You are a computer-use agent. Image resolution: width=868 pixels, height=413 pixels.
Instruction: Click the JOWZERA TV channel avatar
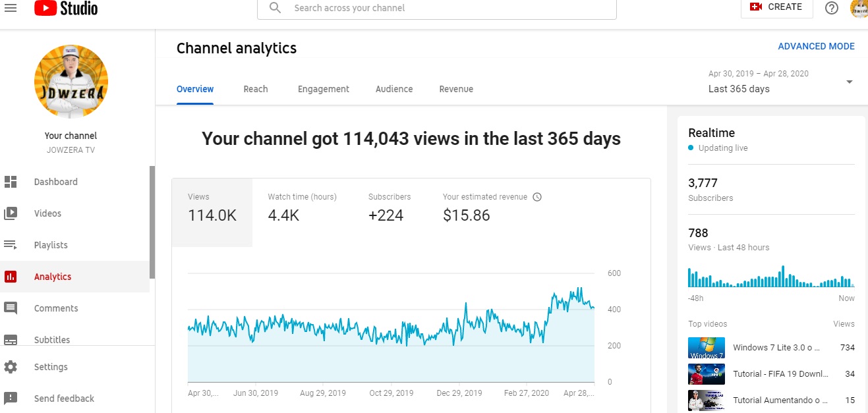[x=71, y=81]
